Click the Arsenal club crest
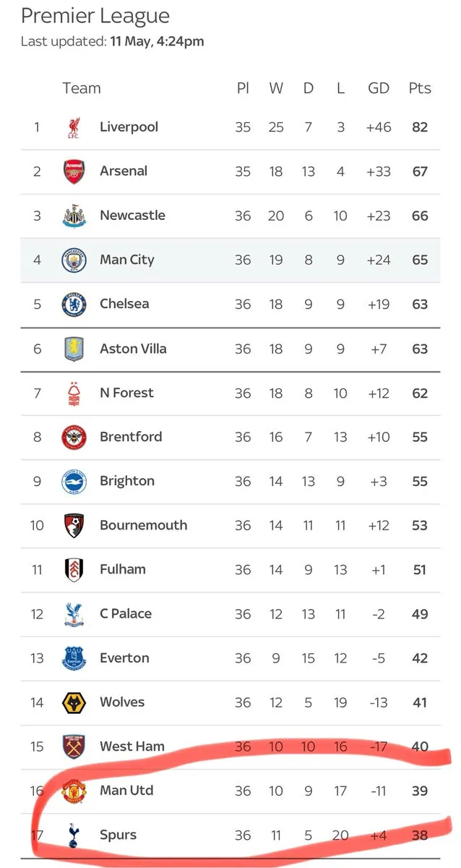 [x=74, y=171]
